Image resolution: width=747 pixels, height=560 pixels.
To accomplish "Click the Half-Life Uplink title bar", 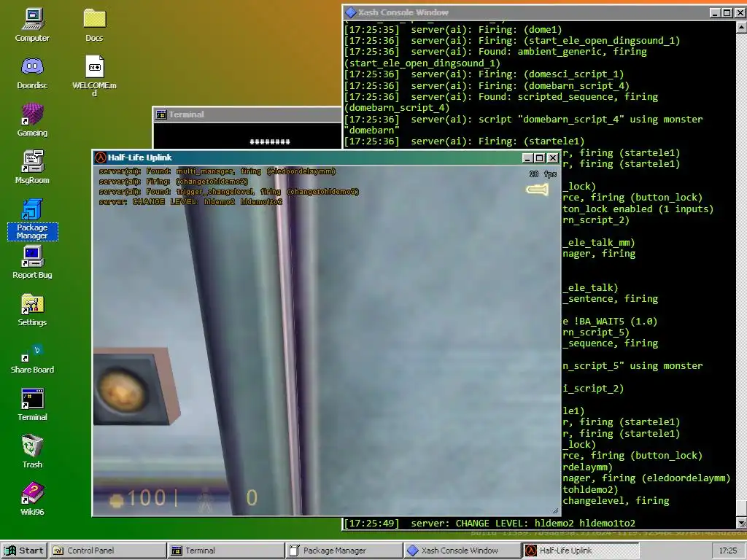I will [x=326, y=157].
